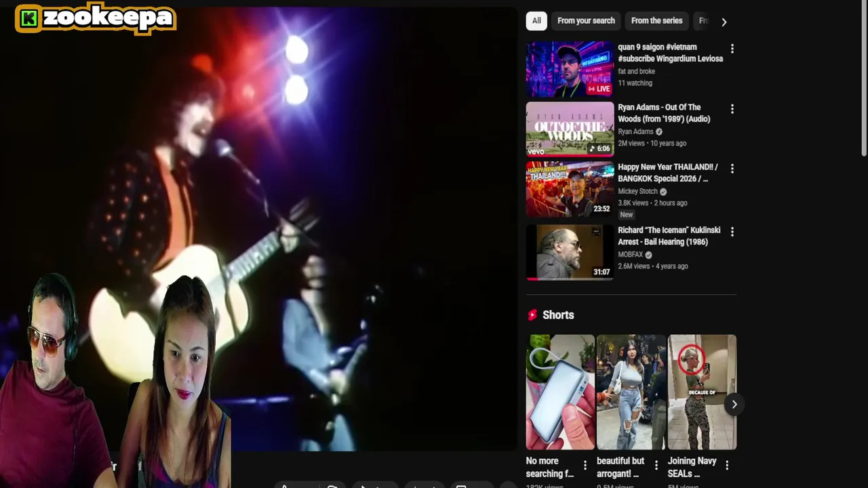
Task: Click the main video player area
Action: tap(258, 228)
